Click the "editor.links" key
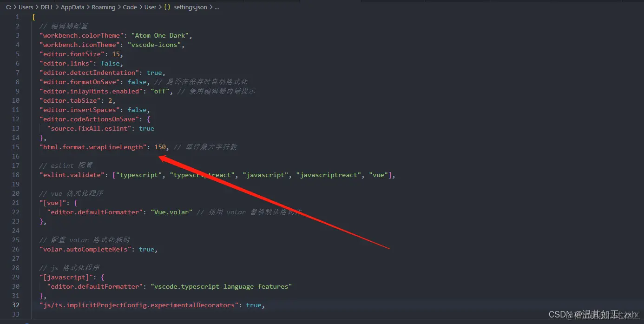 (66, 63)
